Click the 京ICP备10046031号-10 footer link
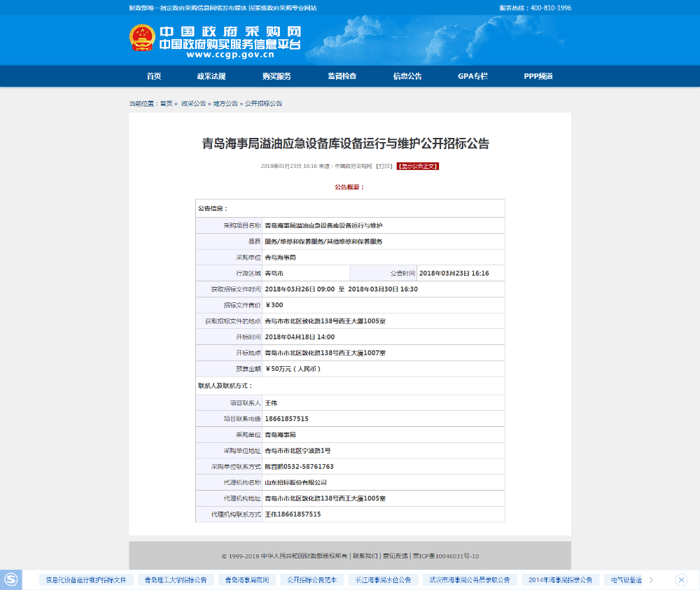Image resolution: width=700 pixels, height=590 pixels. (446, 556)
